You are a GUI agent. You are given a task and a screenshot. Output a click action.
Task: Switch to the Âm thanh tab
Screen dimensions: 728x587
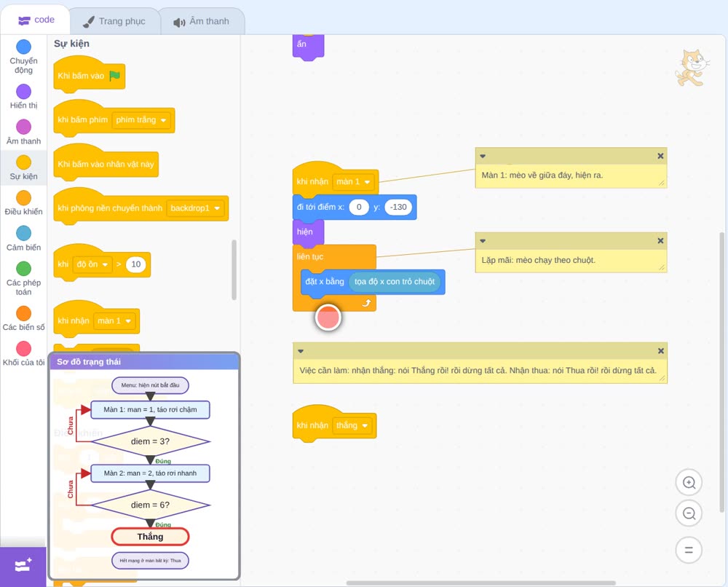coord(202,21)
